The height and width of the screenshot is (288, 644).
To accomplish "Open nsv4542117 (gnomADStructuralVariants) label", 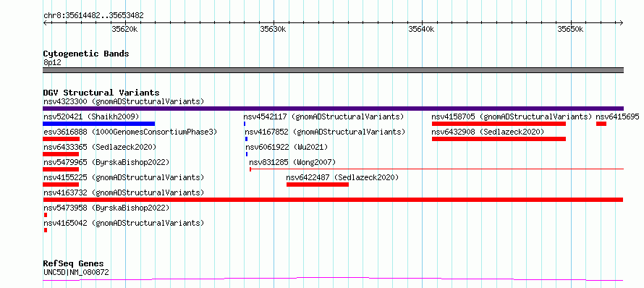I will (323, 117).
